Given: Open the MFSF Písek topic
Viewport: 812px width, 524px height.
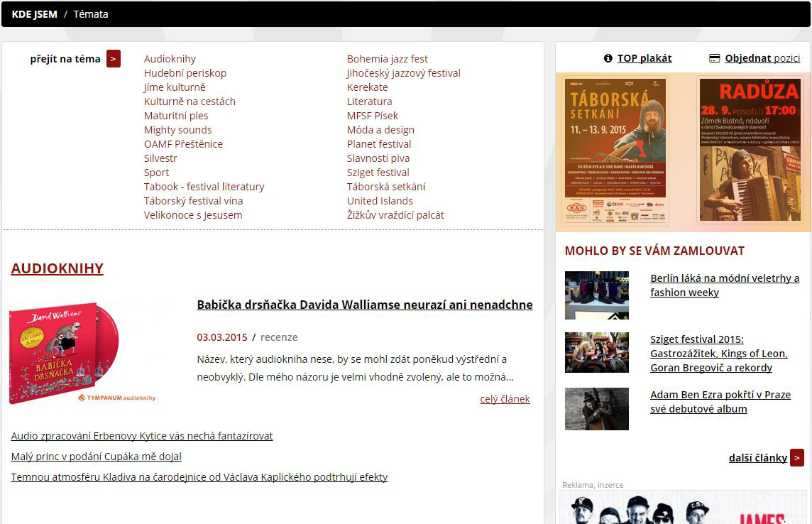Looking at the screenshot, I should (373, 116).
